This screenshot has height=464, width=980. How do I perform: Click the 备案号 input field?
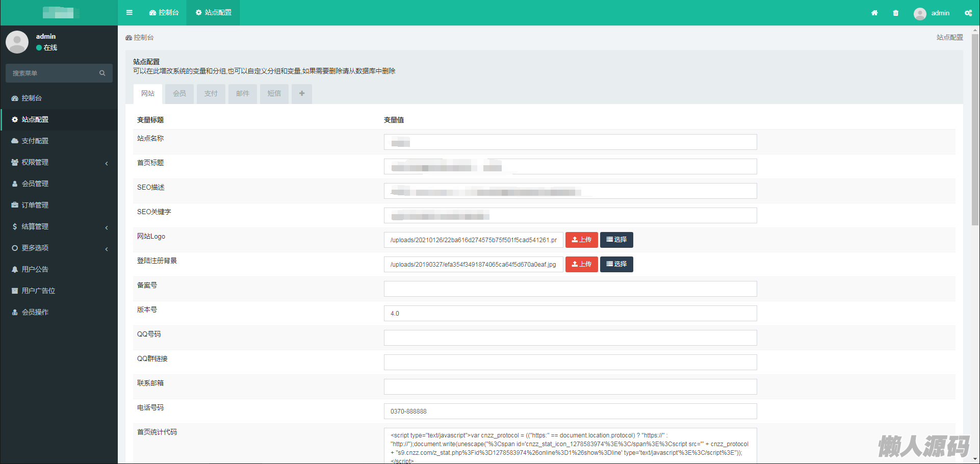pos(570,289)
